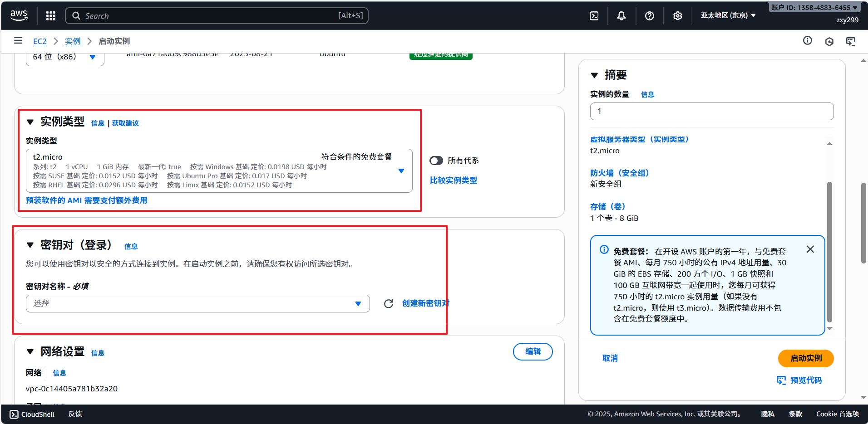Click 创建新密钥对 link
Image resolution: width=868 pixels, height=424 pixels.
click(426, 303)
